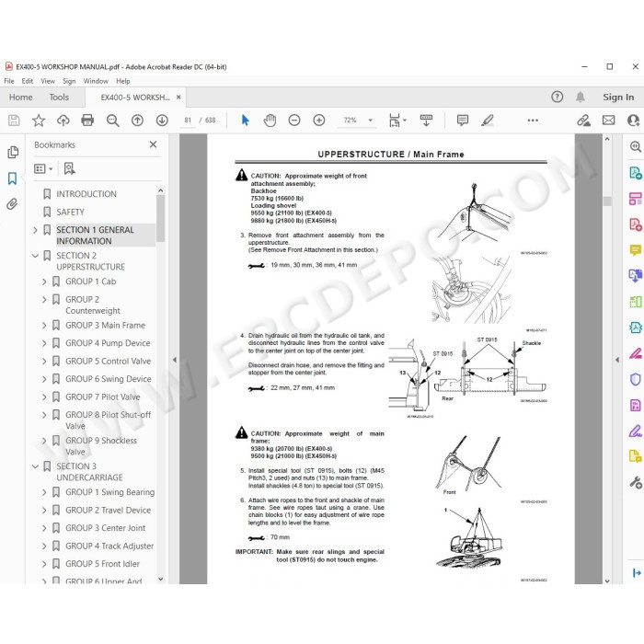
Task: Click the document vertical scrollbar thumb
Action: [607, 201]
